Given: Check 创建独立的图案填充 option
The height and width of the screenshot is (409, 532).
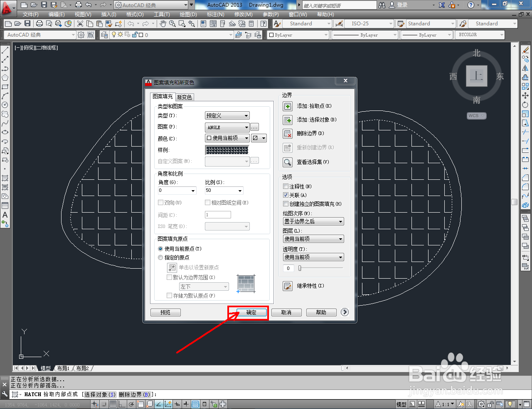Looking at the screenshot, I should [286, 204].
